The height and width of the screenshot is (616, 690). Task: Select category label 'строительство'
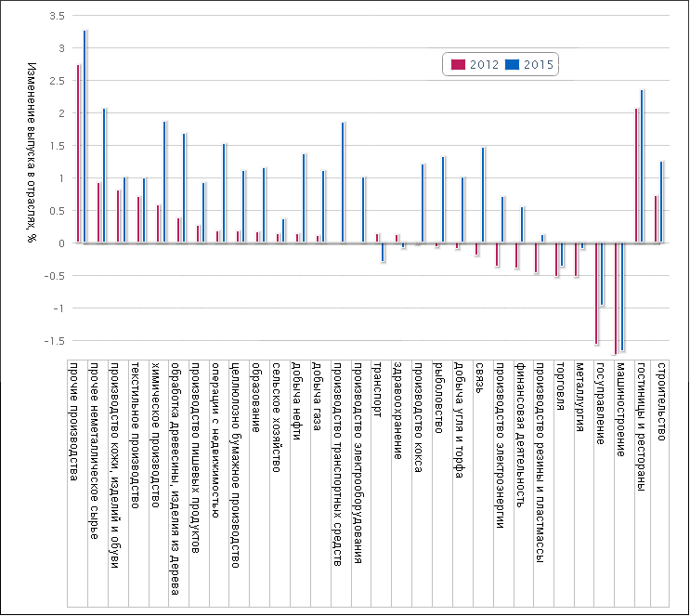click(661, 401)
